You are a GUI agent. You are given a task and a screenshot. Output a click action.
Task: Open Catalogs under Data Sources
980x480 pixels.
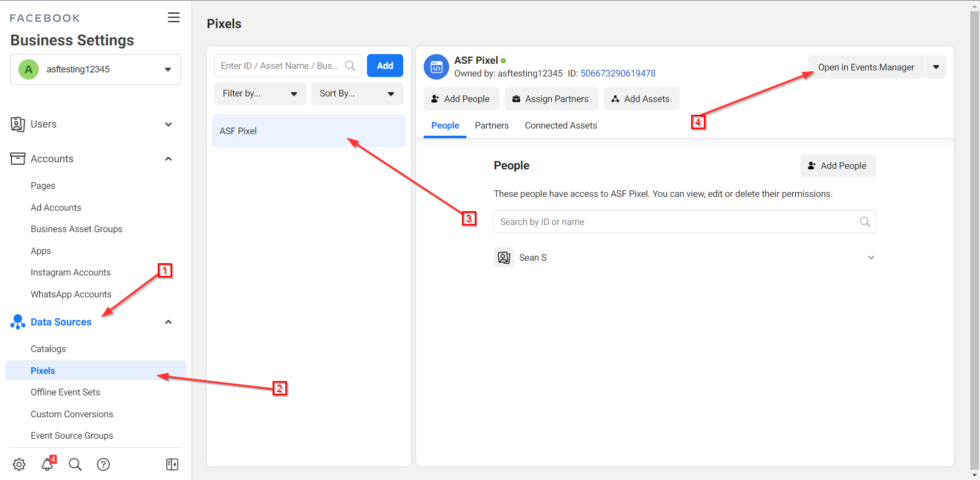[48, 349]
